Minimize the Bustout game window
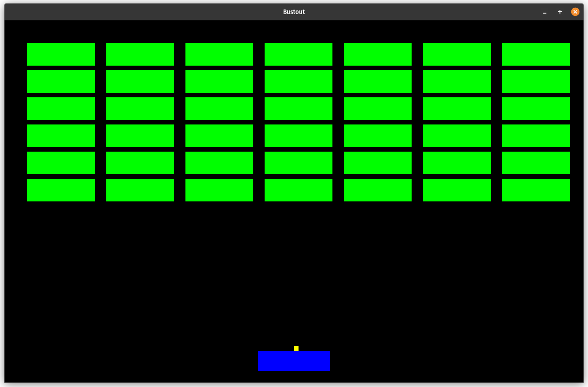 (545, 12)
